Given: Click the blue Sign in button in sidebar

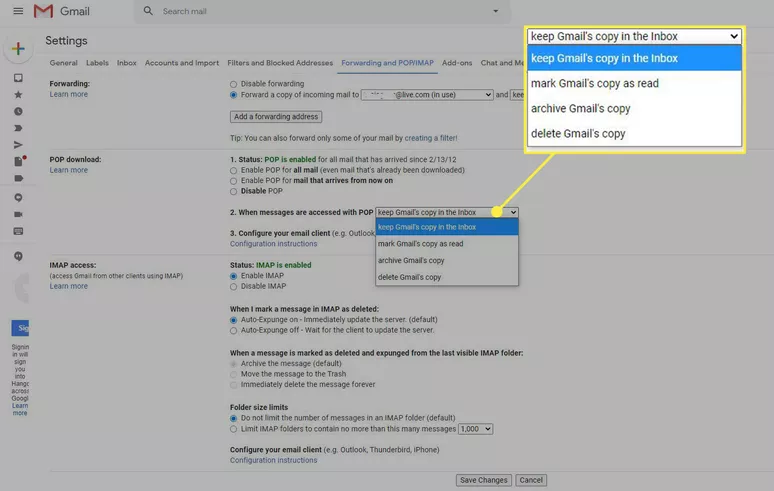Looking at the screenshot, I should point(20,328).
